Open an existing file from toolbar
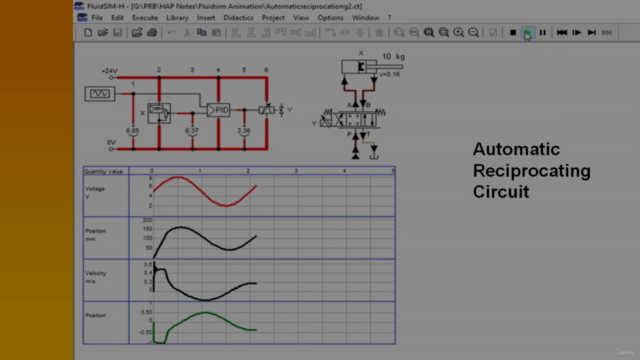This screenshot has width=640, height=360. [102, 33]
